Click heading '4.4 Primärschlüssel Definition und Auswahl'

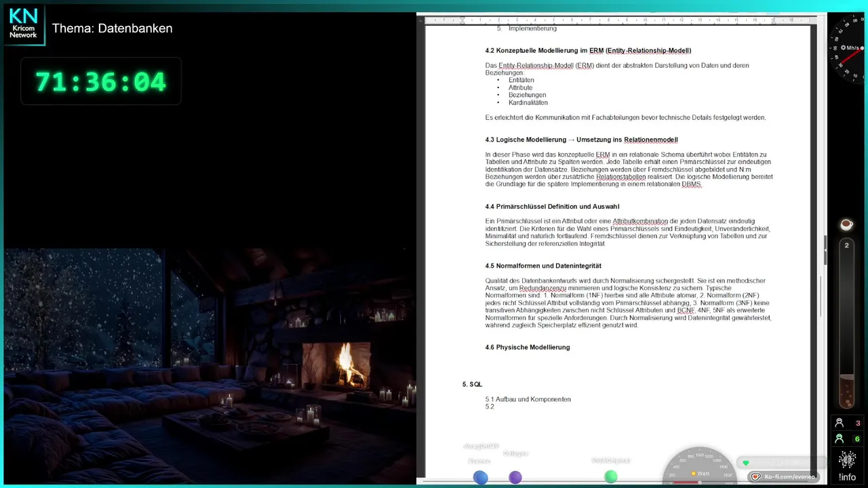552,207
